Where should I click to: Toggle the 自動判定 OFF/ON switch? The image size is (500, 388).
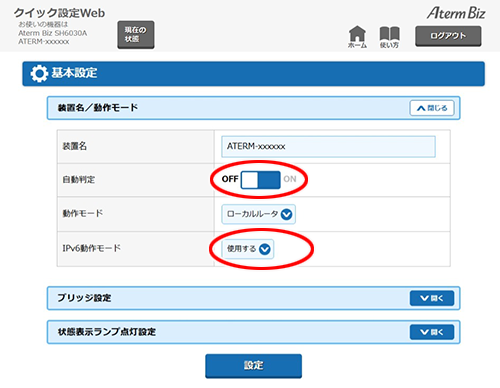click(x=260, y=180)
